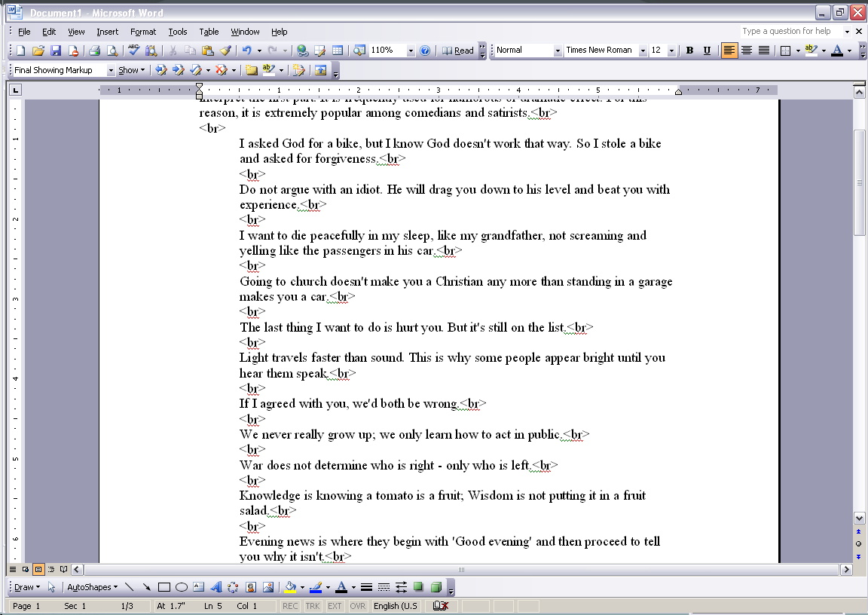This screenshot has width=868, height=615.
Task: Toggle Center alignment
Action: click(746, 50)
